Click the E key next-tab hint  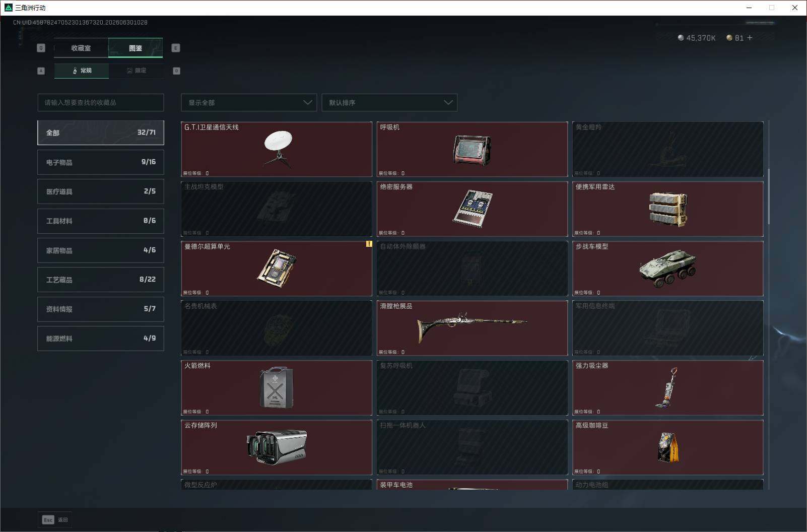tap(176, 48)
